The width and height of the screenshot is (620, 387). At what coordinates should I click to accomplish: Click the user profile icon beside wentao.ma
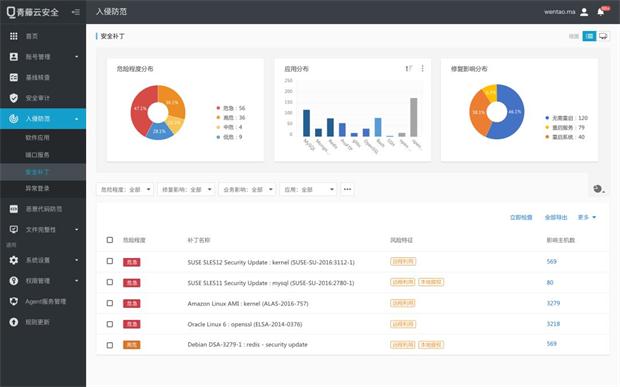(584, 12)
